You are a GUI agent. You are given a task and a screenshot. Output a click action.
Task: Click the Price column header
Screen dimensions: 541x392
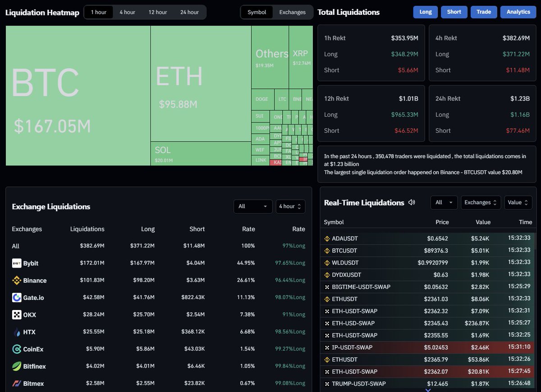[x=442, y=222]
